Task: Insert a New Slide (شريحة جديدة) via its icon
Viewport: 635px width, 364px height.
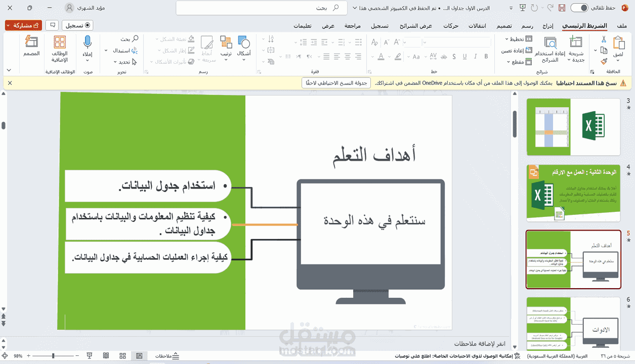Action: click(x=576, y=42)
